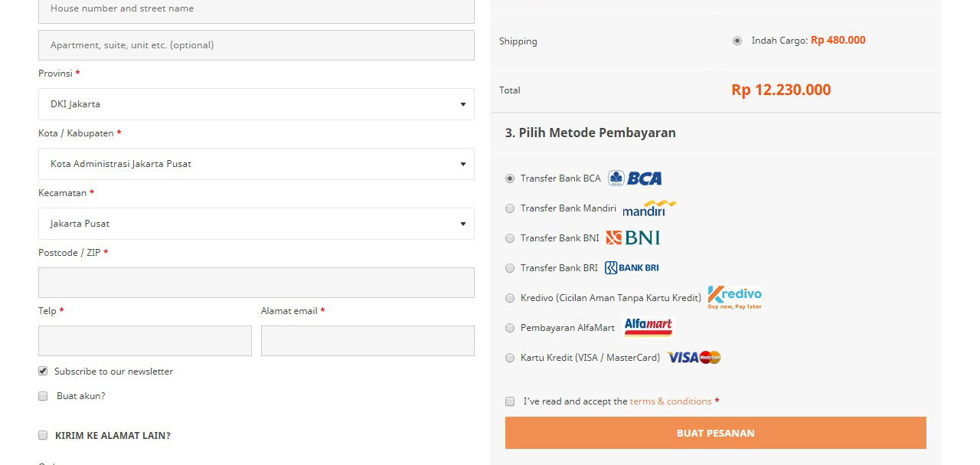Viewport: 980px width, 465px height.
Task: Select Pembayaran AlfaMart payment method
Action: [509, 327]
